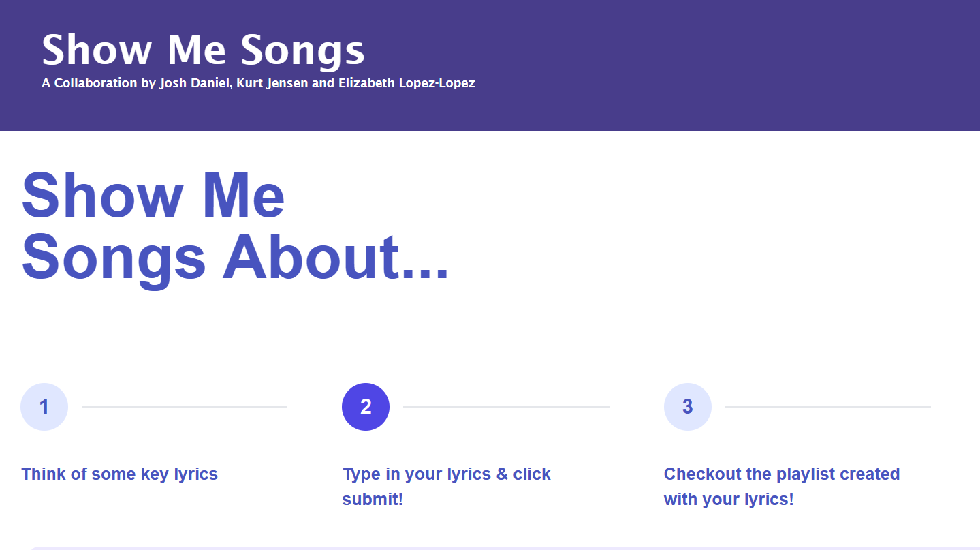Click the highlighted step 2 circle
Screen dimensions: 980x550
pos(366,407)
